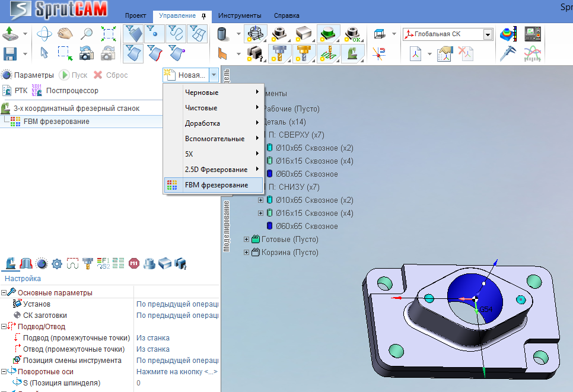Click the wireframe box view icon
The width and height of the screenshot is (573, 392).
pos(380,34)
